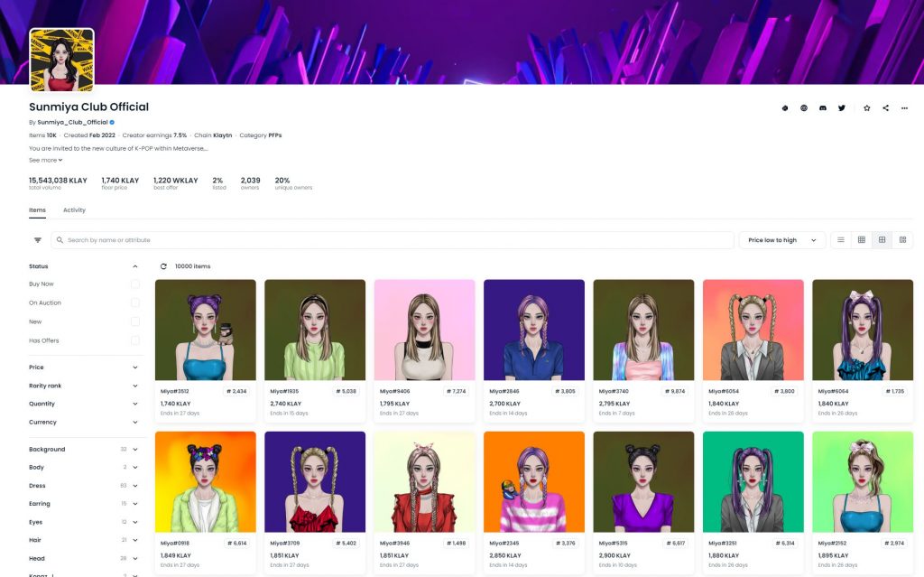924x577 pixels.
Task: Click the Sunmiya Club Official collection title
Action: (89, 107)
